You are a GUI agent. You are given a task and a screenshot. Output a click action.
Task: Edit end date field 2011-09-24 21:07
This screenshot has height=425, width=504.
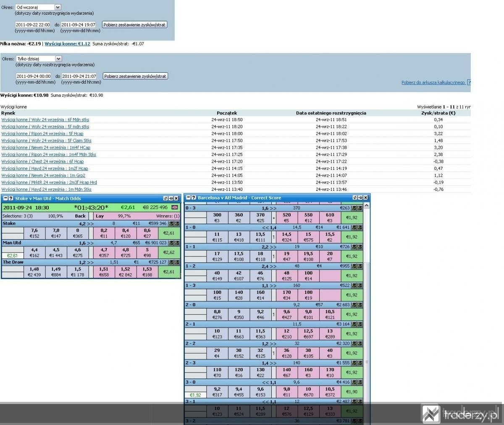tap(79, 76)
